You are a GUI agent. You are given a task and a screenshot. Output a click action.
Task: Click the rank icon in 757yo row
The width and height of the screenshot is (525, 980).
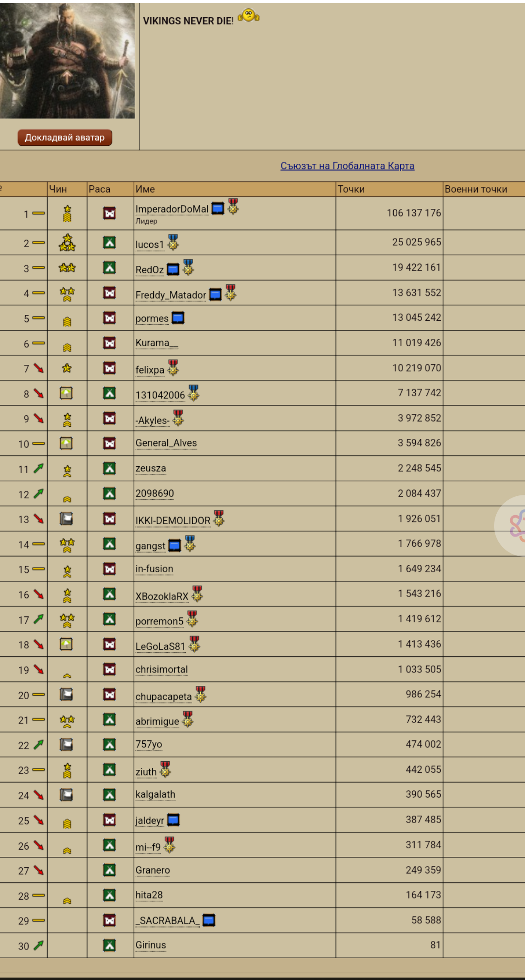tap(66, 745)
